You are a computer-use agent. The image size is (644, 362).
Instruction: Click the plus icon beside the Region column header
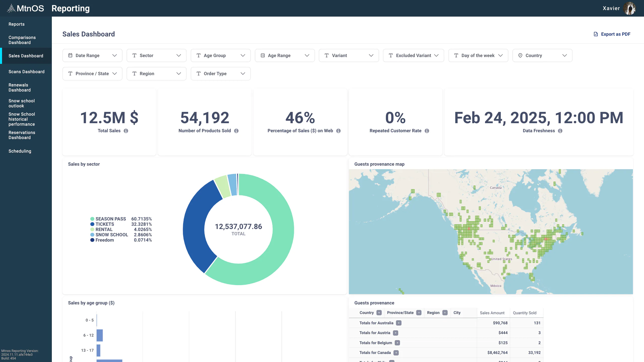click(445, 313)
